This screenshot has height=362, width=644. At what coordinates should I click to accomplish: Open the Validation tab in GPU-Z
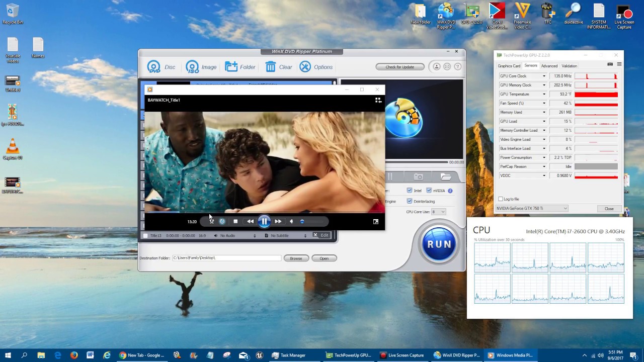(x=570, y=66)
